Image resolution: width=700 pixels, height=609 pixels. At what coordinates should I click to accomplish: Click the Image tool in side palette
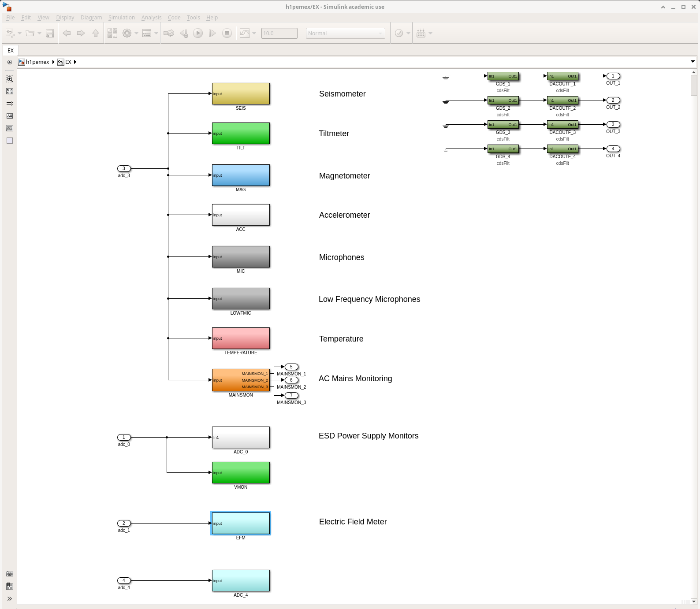click(10, 128)
